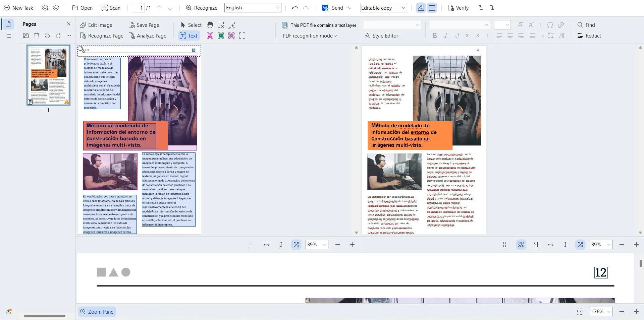Open more options in Pages panel
This screenshot has height=320, width=644.
tap(69, 36)
